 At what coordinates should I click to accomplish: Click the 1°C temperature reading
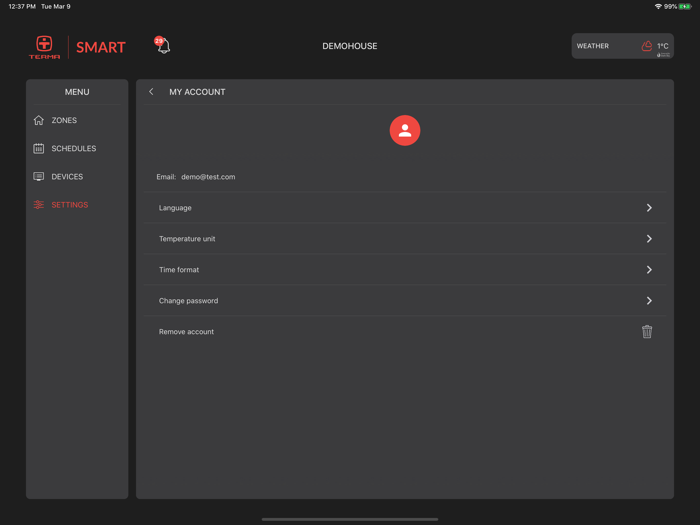662,46
